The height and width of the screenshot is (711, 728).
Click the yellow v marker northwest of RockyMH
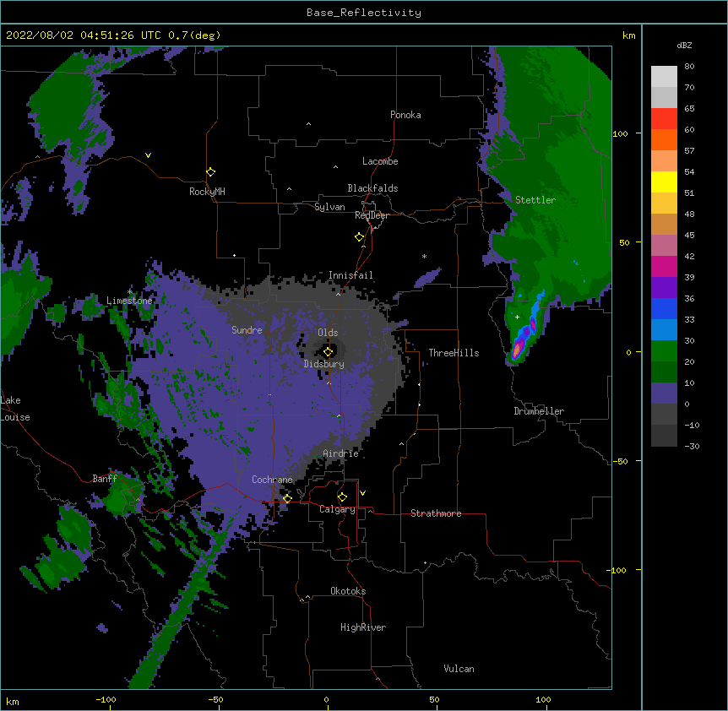(x=148, y=155)
